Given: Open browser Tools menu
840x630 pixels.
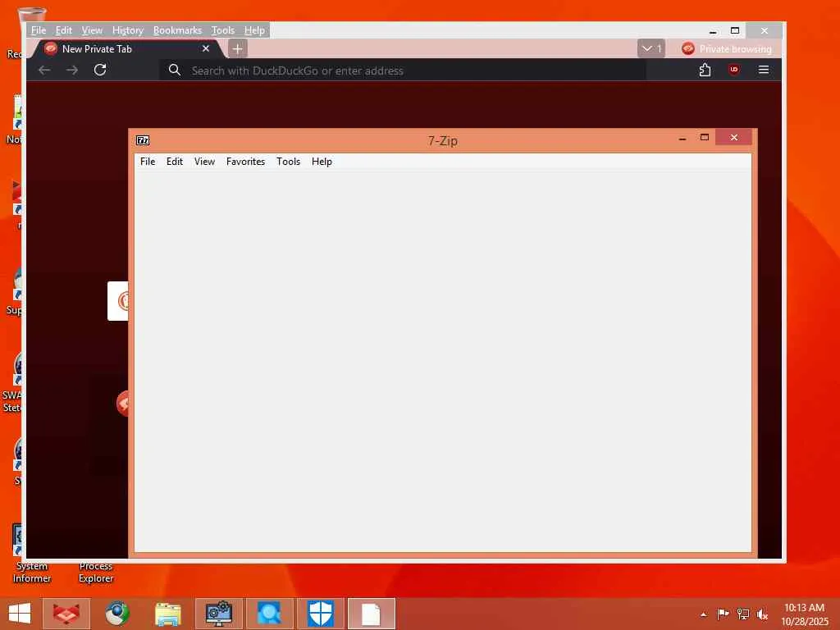Looking at the screenshot, I should coord(222,30).
